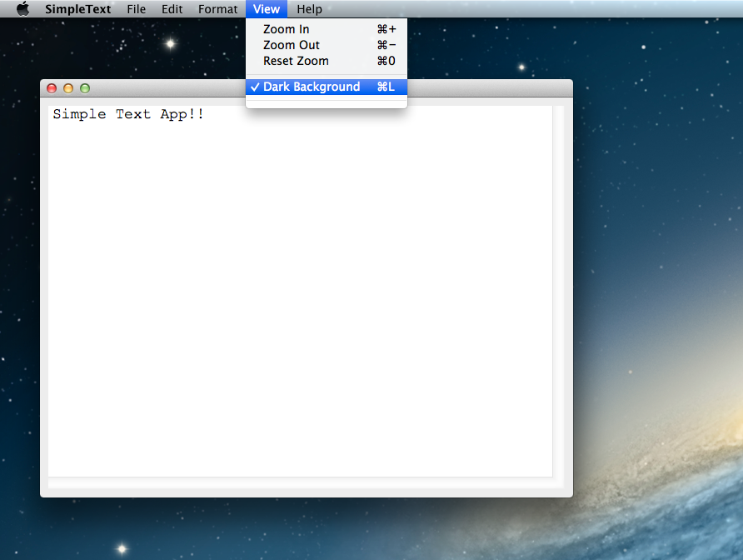Screen dimensions: 743x560
Task: Open the Edit menu
Action: pyautogui.click(x=172, y=9)
